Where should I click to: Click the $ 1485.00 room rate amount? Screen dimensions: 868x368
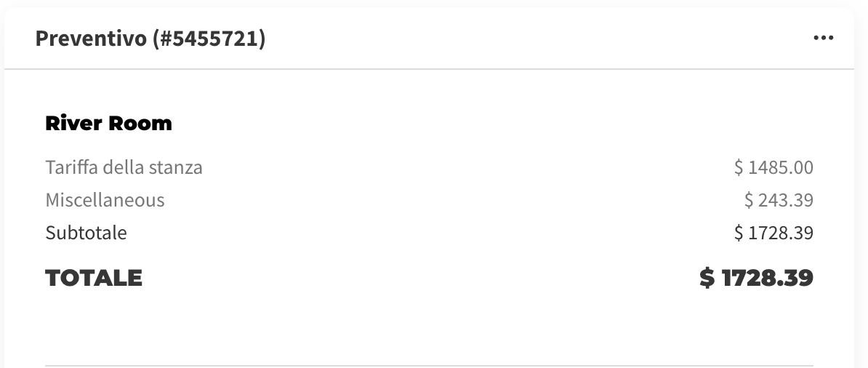click(x=773, y=167)
